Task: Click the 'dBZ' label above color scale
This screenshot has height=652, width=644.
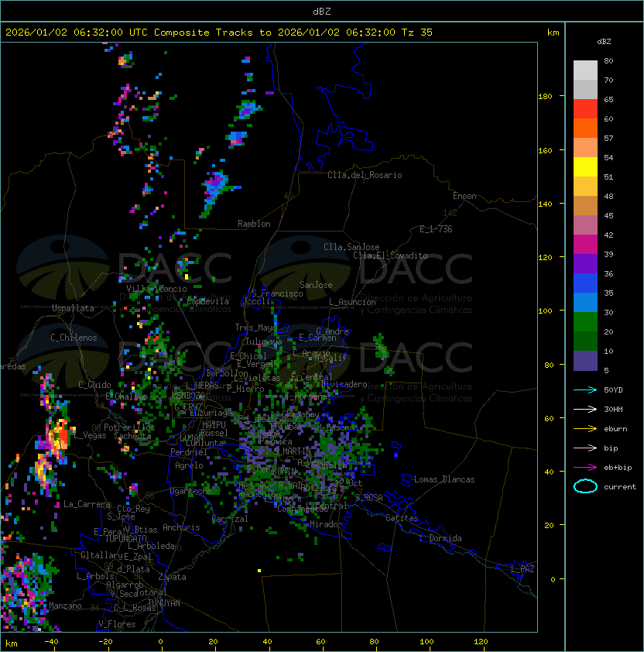Action: pyautogui.click(x=604, y=42)
